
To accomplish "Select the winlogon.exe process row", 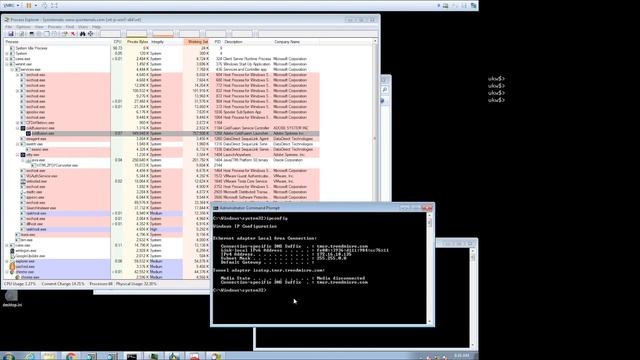I will click(x=108, y=251).
